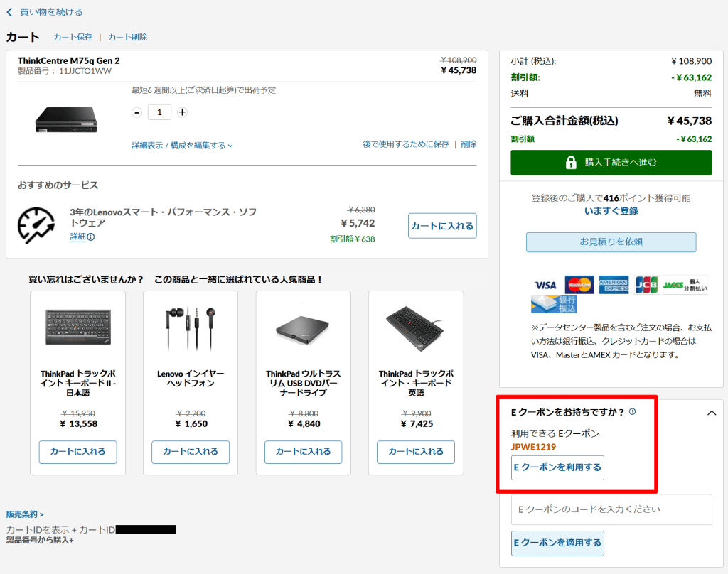Image resolution: width=728 pixels, height=574 pixels.
Task: Collapse the E-coupon section chevron
Action: [711, 413]
